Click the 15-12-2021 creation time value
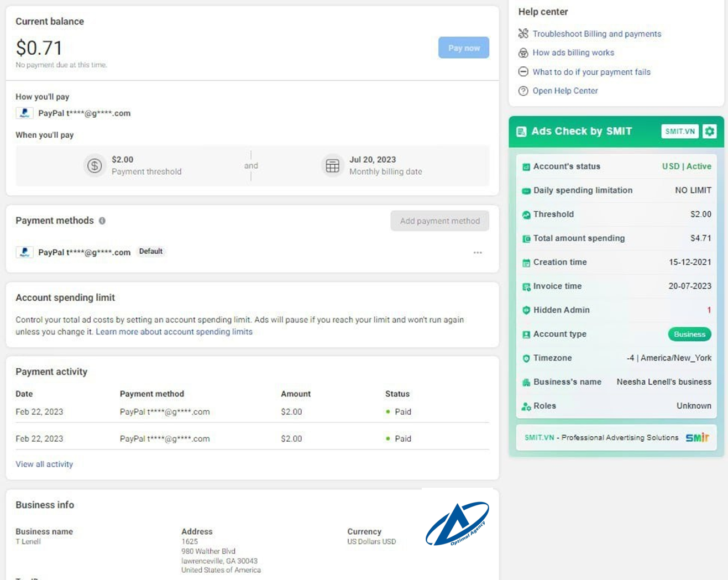Image resolution: width=728 pixels, height=580 pixels. click(x=690, y=262)
